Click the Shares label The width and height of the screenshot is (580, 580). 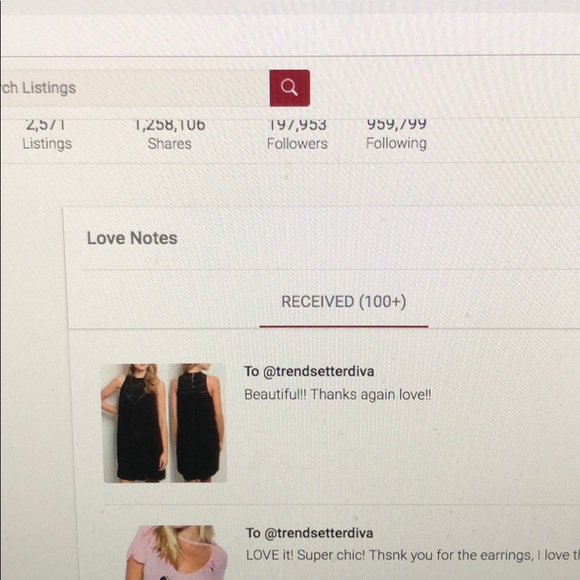click(170, 144)
